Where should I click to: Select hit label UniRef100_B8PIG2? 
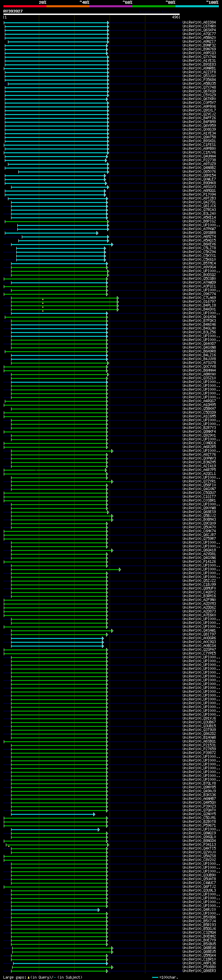(x=199, y=221)
